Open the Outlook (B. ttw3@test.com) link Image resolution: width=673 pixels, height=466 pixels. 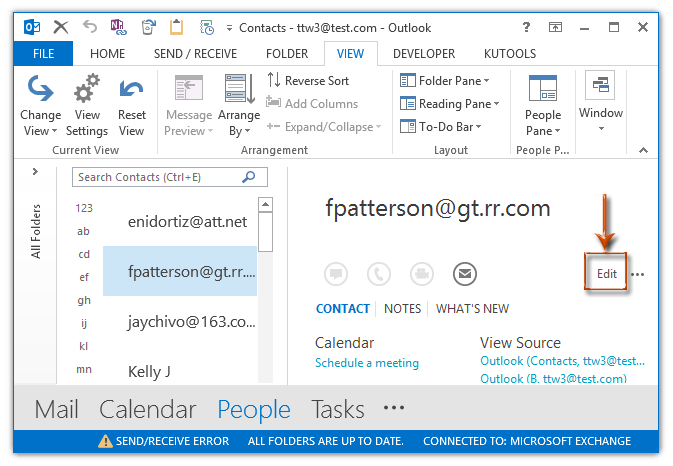553,378
